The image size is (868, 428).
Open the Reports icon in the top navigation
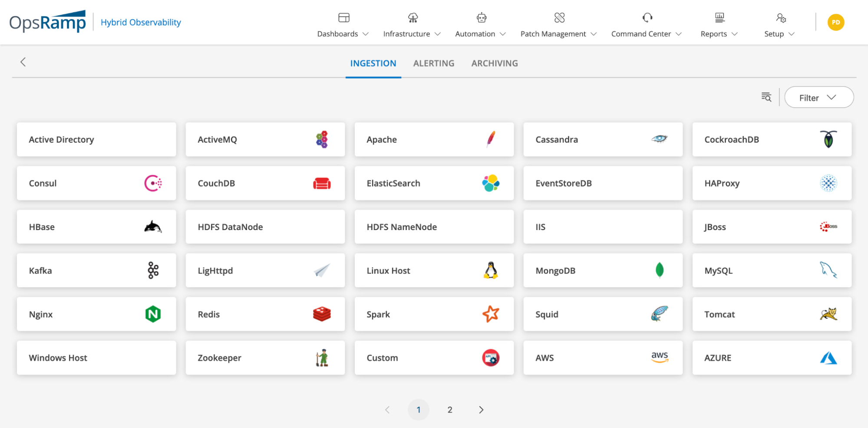[719, 17]
